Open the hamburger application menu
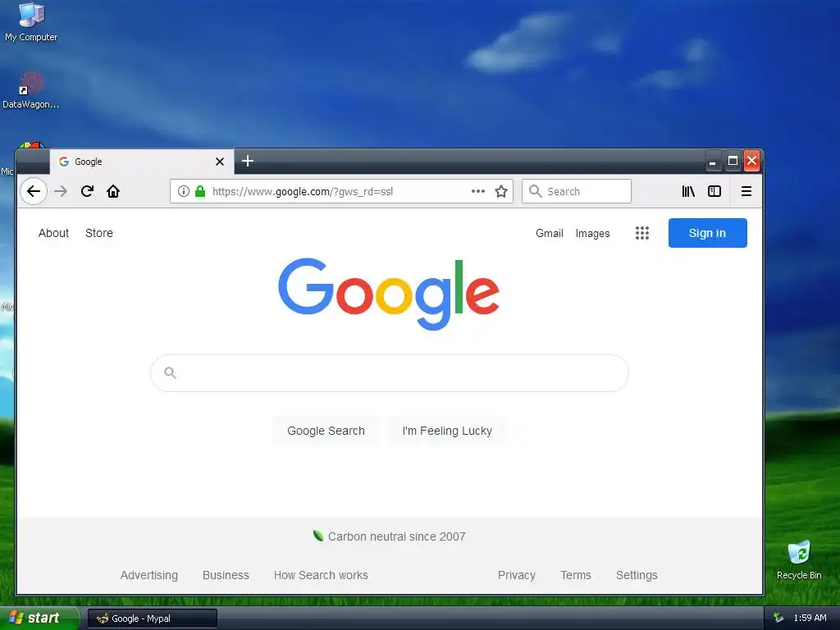840x630 pixels. point(746,191)
